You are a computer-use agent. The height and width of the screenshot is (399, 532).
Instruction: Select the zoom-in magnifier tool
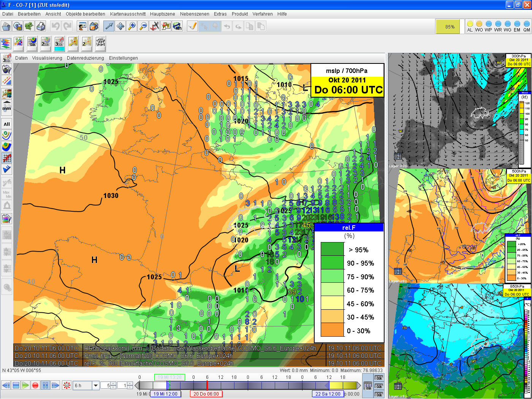(x=131, y=26)
